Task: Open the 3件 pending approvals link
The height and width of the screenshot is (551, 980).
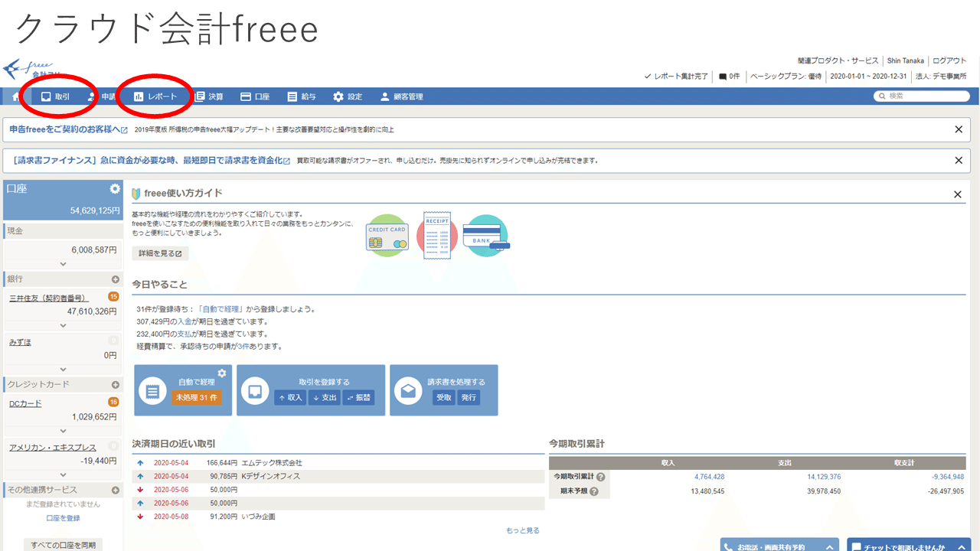Action: click(x=243, y=346)
